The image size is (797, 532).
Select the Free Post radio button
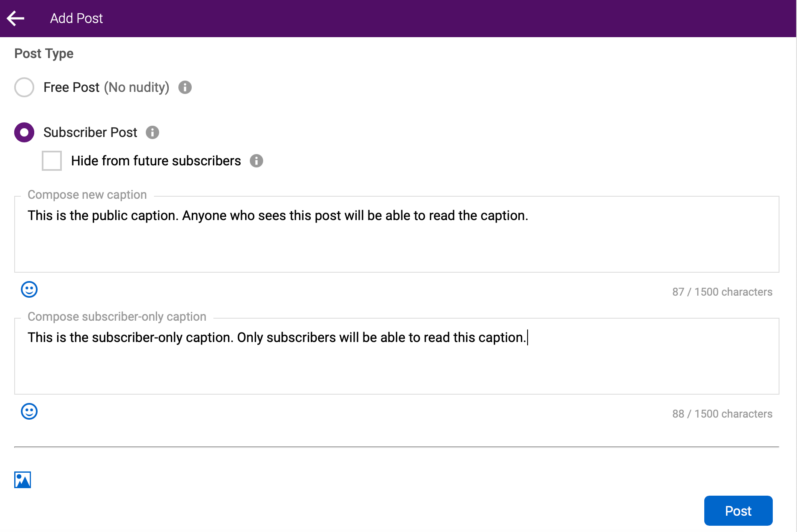click(x=24, y=87)
